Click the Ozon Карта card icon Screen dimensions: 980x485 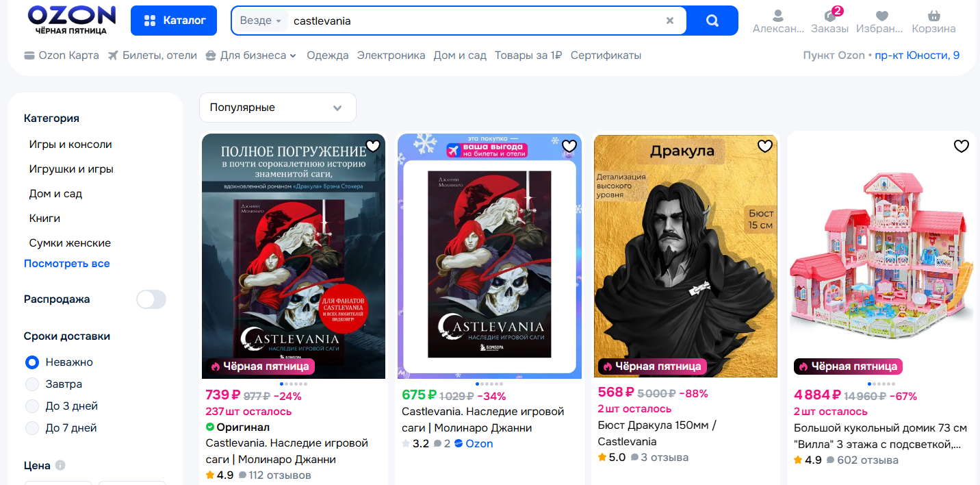point(29,55)
